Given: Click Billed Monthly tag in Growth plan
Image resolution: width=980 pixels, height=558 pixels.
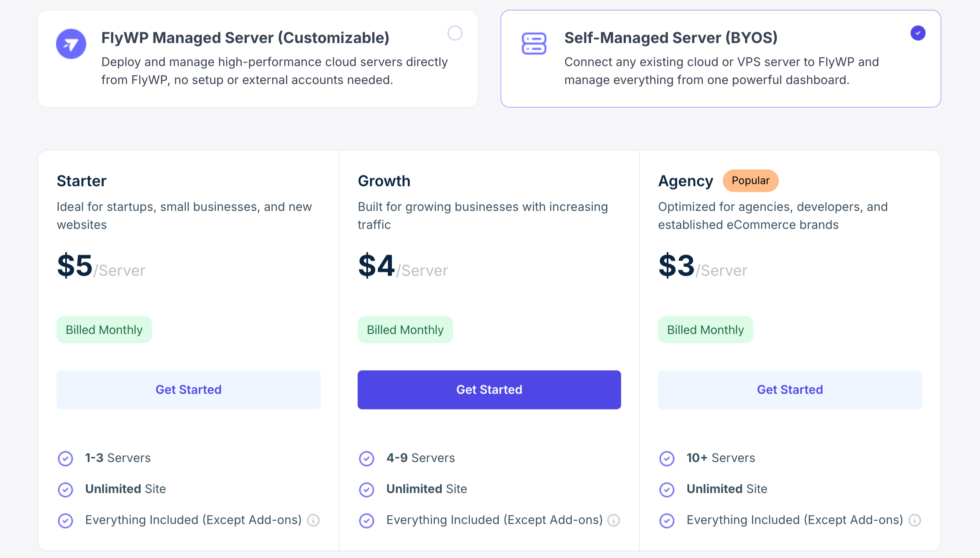Looking at the screenshot, I should coord(405,330).
